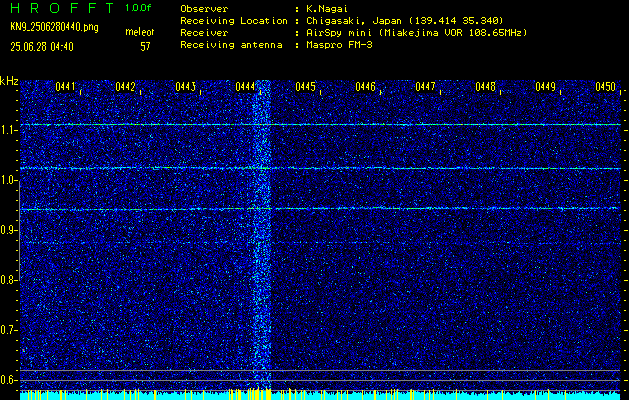
Task: Click the 0449 time marker
Action: tap(546, 87)
